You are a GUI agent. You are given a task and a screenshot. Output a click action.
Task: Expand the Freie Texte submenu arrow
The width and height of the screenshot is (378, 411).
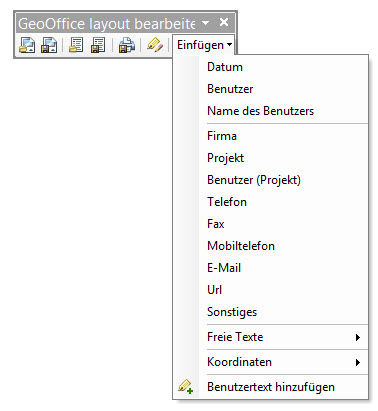pos(358,337)
